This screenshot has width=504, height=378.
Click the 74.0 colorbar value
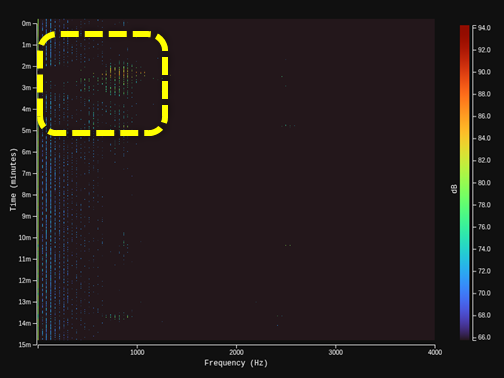[x=484, y=249]
